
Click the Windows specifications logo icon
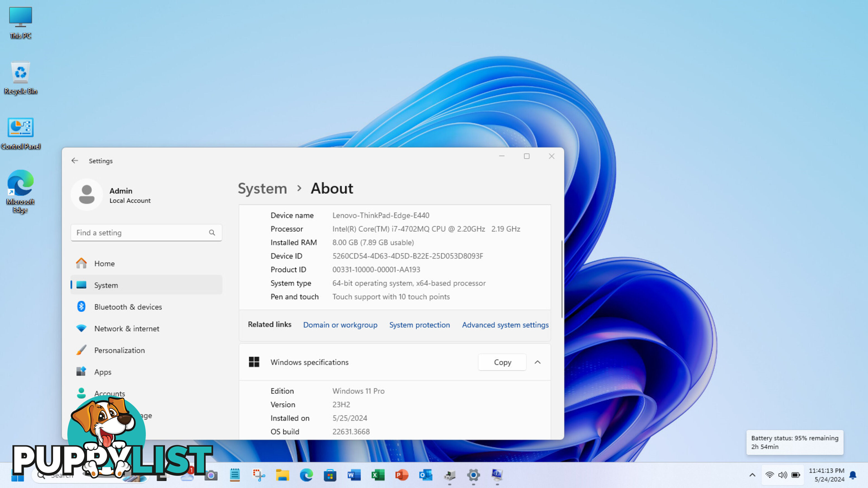click(x=254, y=362)
